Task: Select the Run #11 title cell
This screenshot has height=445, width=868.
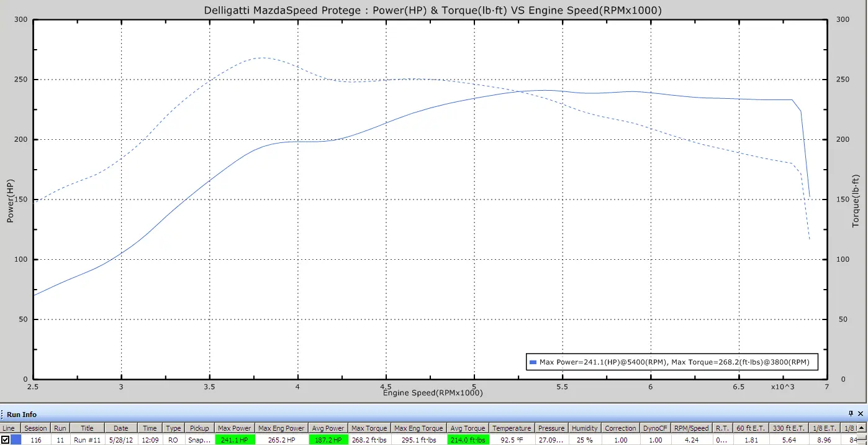Action: 87,439
